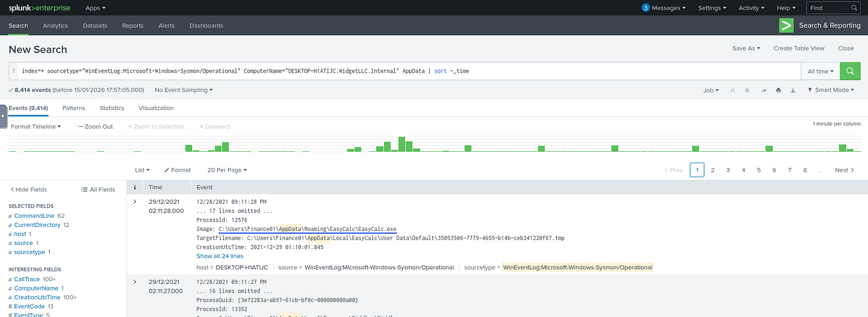Click the Time column header
Screen dimensions: 868x317
156,187
